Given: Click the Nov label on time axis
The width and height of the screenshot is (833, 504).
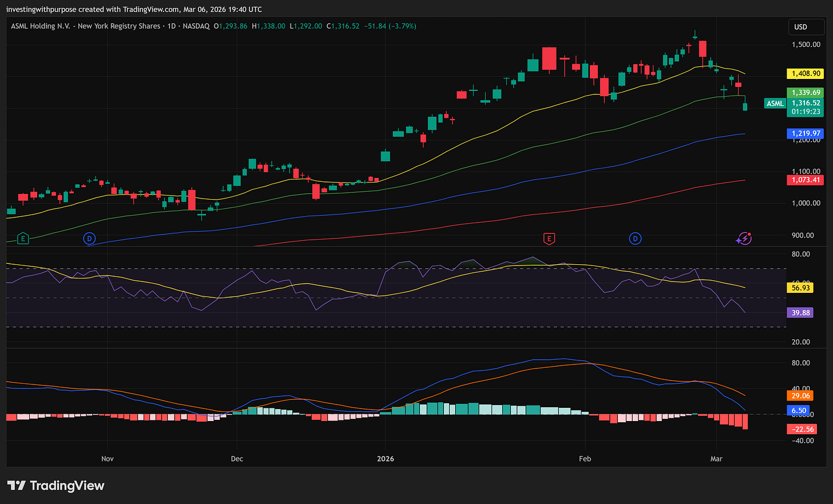Looking at the screenshot, I should (x=107, y=459).
